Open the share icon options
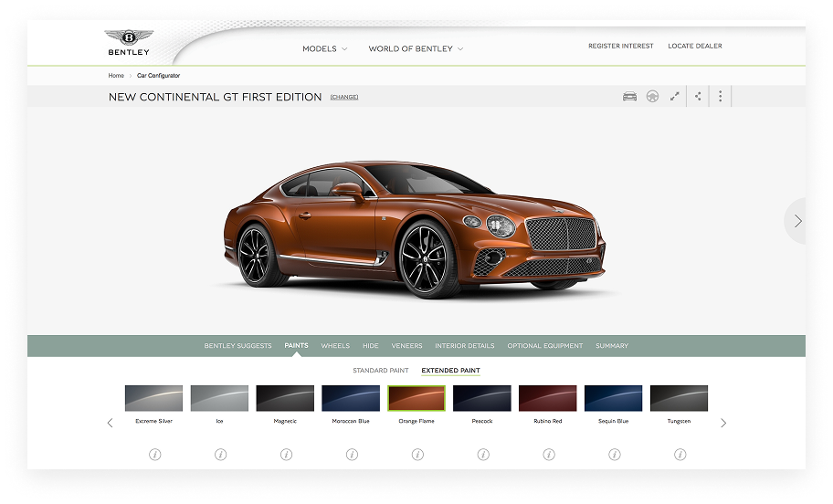 pyautogui.click(x=698, y=96)
